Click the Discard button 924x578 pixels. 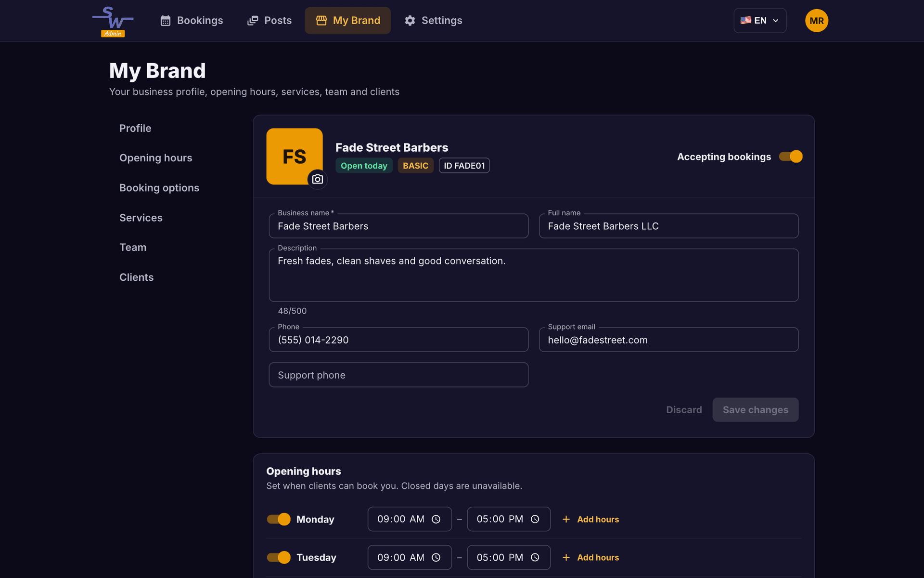pyautogui.click(x=684, y=410)
